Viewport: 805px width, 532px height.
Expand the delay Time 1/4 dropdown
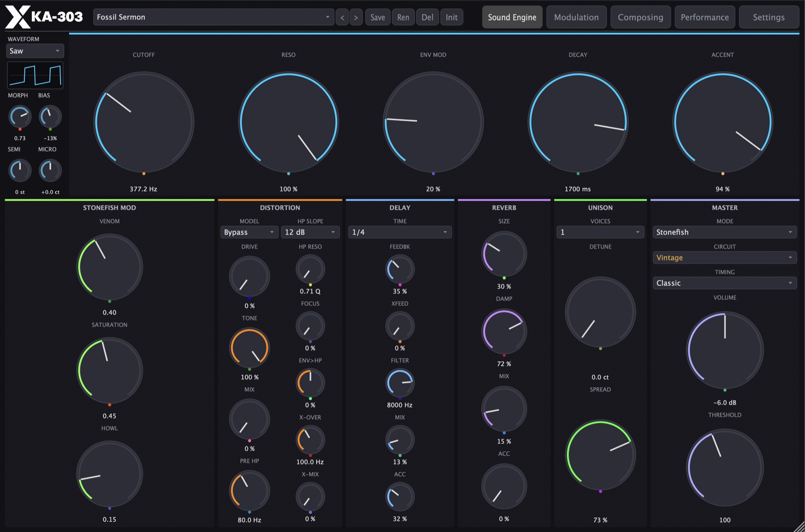pos(400,232)
